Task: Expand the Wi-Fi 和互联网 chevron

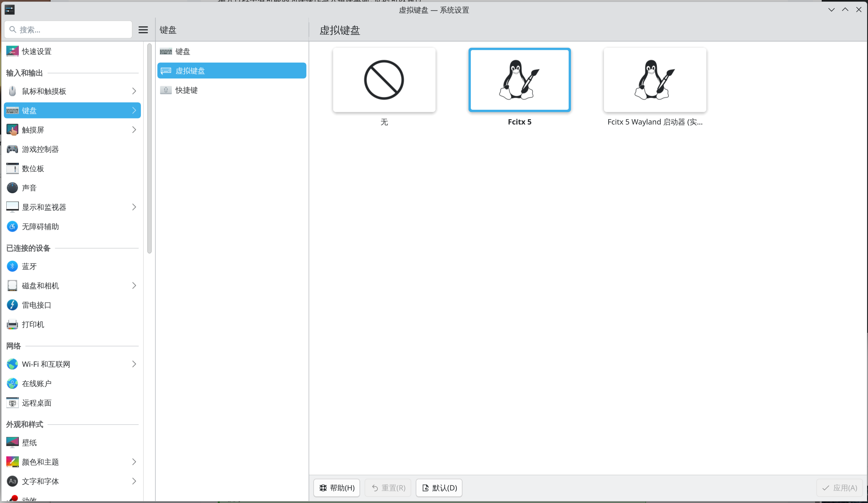Action: [x=134, y=364]
